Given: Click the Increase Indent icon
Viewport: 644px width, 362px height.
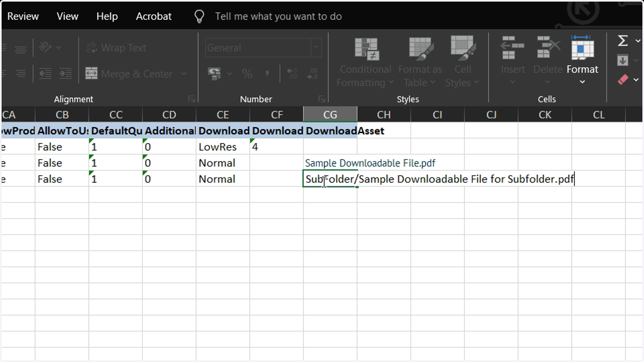Looking at the screenshot, I should [x=65, y=73].
